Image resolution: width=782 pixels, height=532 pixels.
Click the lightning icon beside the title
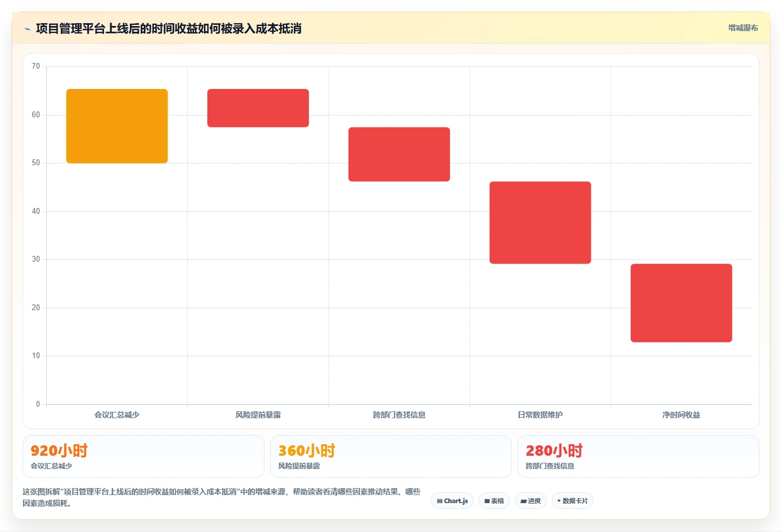[x=27, y=29]
